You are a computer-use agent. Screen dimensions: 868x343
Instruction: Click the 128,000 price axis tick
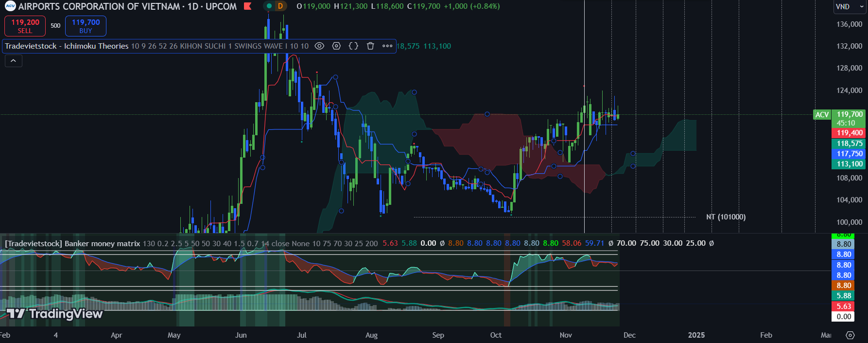point(849,68)
